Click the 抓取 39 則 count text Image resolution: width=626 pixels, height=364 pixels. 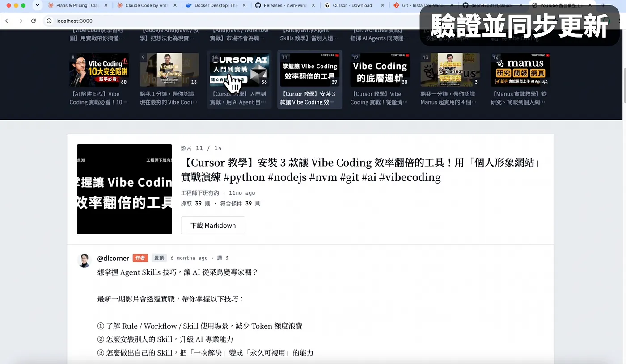[x=196, y=204]
